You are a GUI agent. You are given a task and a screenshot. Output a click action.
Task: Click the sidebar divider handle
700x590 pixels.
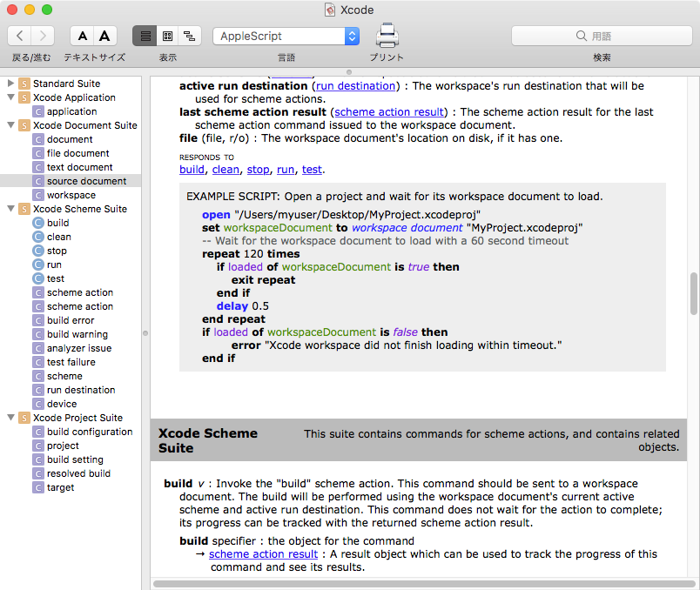pyautogui.click(x=145, y=333)
